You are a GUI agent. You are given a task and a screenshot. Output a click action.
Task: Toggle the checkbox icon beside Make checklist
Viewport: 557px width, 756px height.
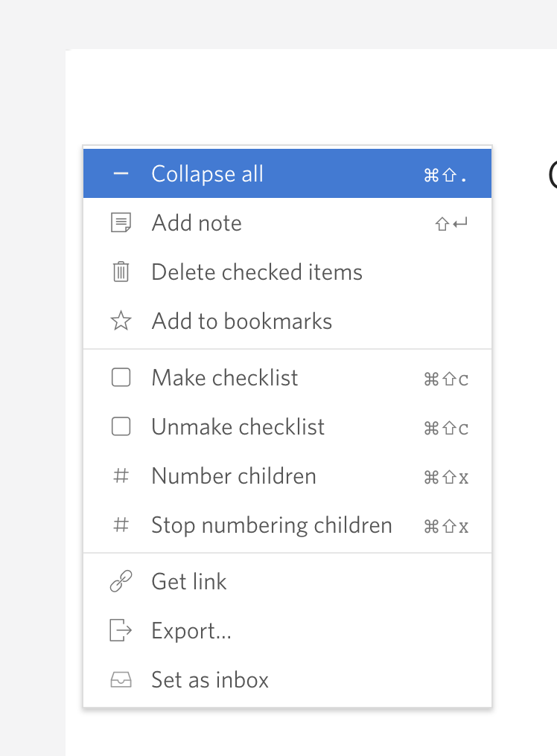[x=121, y=377]
